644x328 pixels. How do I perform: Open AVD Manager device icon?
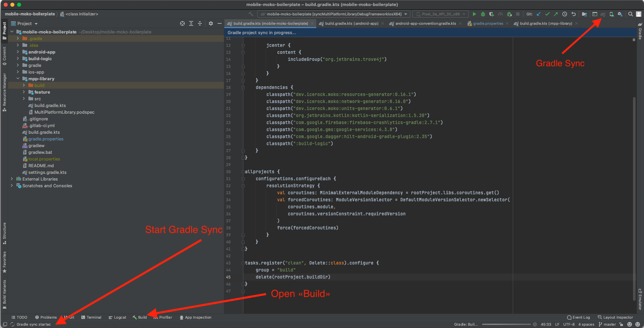pyautogui.click(x=612, y=14)
